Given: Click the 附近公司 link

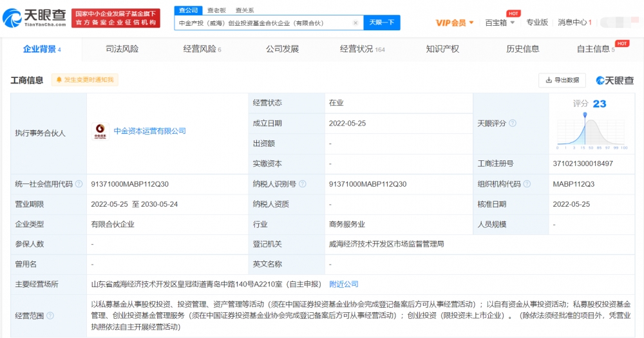Looking at the screenshot, I should (344, 284).
